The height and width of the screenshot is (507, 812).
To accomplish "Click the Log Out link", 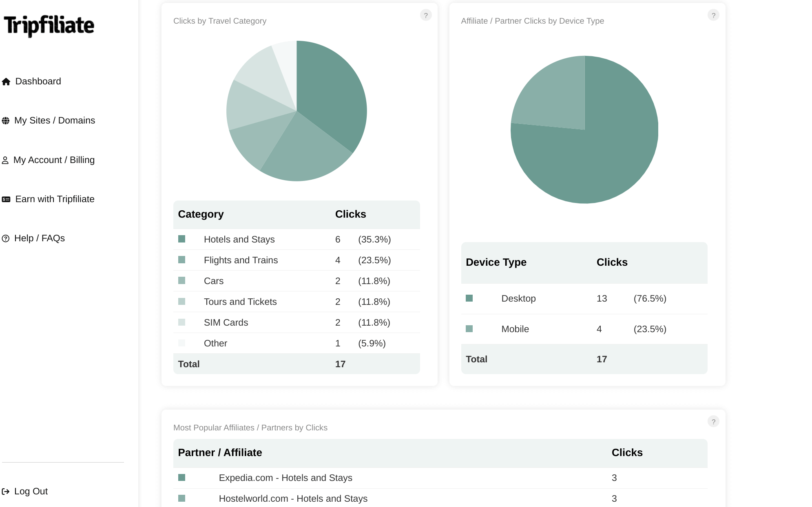I will click(x=31, y=491).
